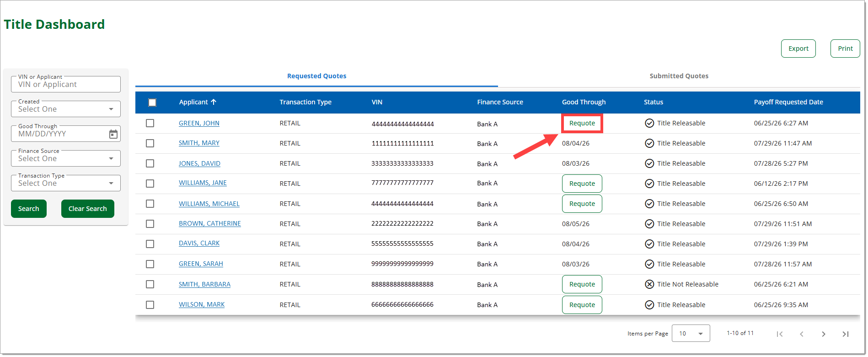Click status check icon for JONES, DAVID
Viewport: 868px width, 357px height.
[649, 163]
